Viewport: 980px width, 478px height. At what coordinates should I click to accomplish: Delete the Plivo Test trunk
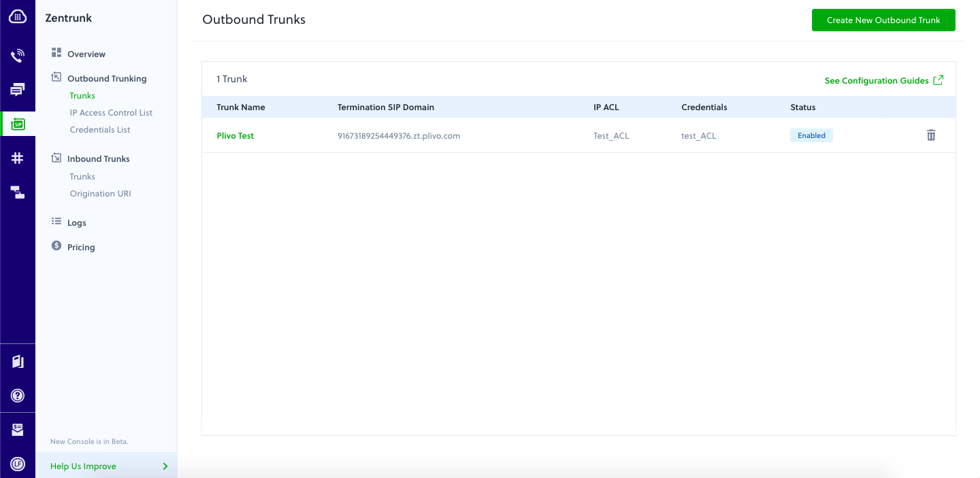pos(931,135)
